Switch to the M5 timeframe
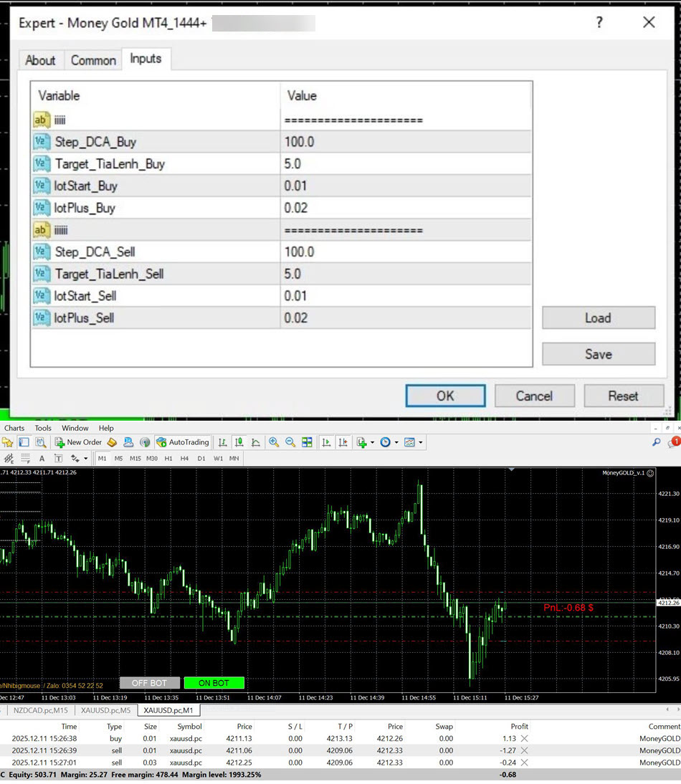Image resolution: width=681 pixels, height=784 pixels. click(x=118, y=458)
